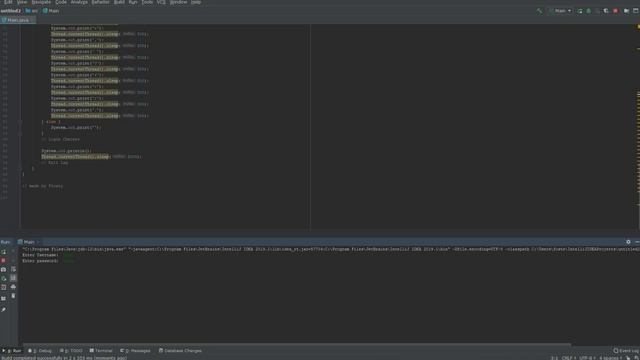Click the Build Project hammer icon
640x360 pixels.
coord(539,11)
